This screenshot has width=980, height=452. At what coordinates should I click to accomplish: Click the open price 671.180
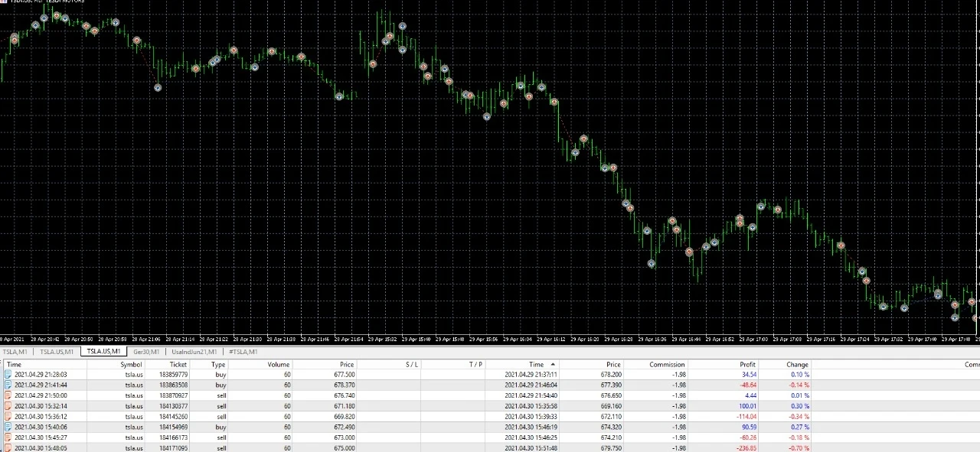(345, 406)
